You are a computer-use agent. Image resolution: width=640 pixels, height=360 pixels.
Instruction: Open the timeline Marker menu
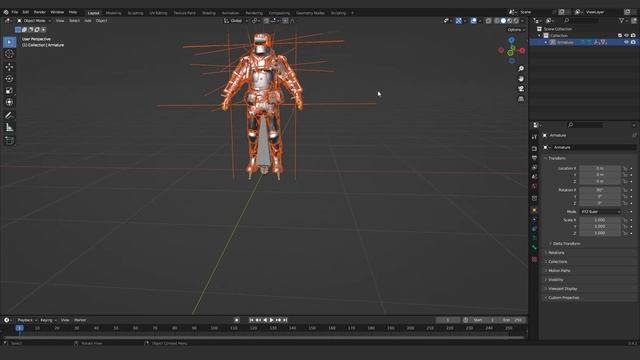click(x=80, y=320)
